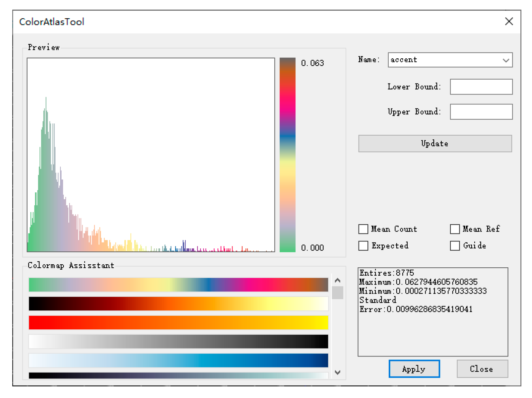This screenshot has height=398, width=532.
Task: Enable the Mean Count checkbox
Action: (x=363, y=229)
